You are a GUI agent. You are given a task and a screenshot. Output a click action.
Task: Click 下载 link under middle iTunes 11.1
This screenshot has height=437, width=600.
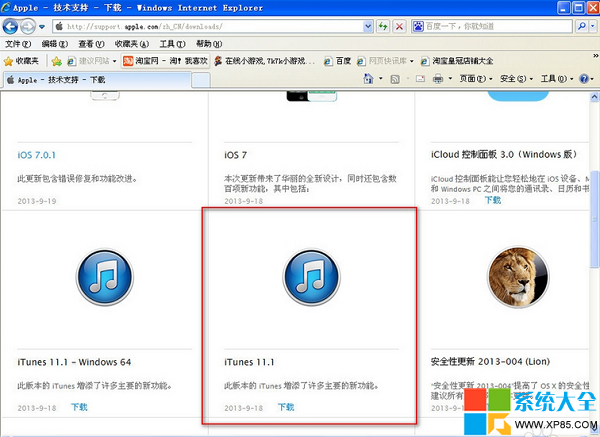pos(286,407)
